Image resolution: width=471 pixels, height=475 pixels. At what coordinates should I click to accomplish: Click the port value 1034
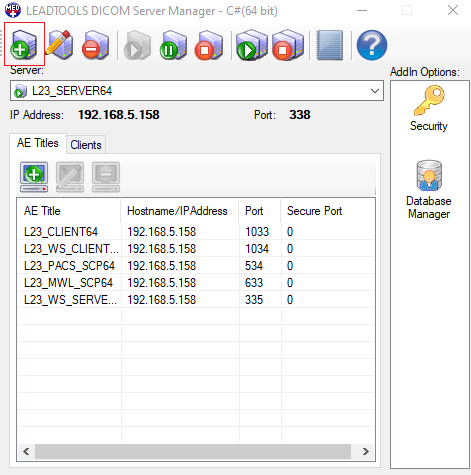(257, 249)
